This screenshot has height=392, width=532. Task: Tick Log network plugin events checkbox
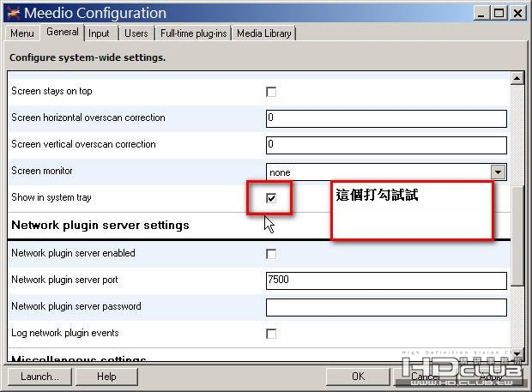pos(271,334)
